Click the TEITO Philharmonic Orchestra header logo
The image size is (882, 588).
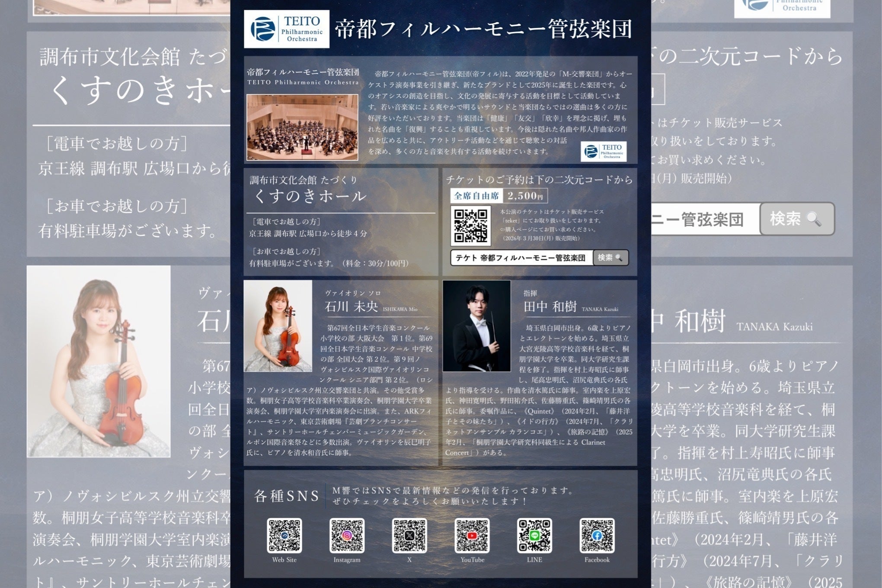click(287, 29)
